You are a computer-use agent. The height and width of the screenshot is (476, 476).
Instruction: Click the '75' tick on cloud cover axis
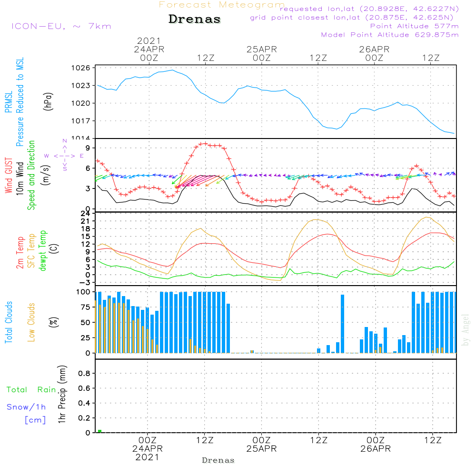[86, 307]
